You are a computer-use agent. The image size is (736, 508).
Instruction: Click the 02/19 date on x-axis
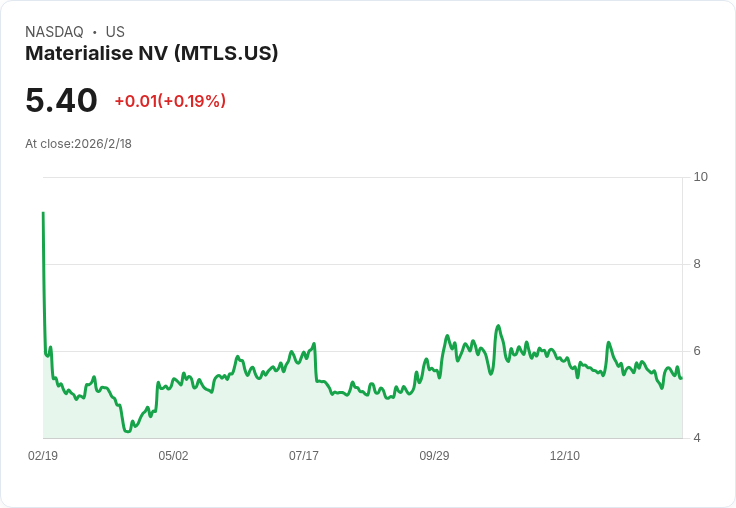(x=43, y=456)
